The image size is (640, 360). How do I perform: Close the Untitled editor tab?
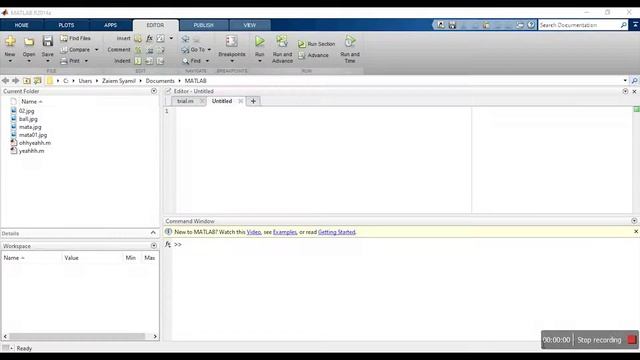coord(240,101)
